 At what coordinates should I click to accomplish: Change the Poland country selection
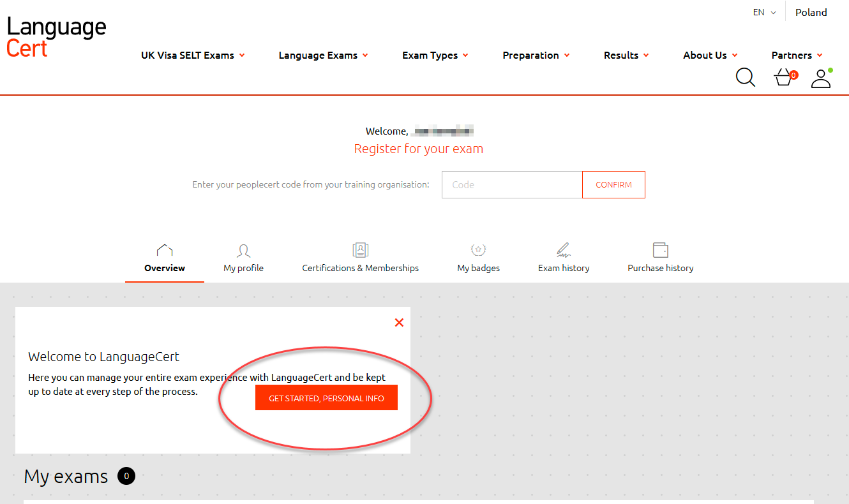click(x=811, y=12)
